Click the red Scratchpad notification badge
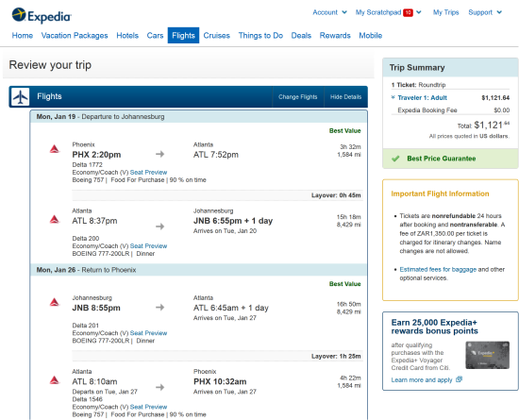The image size is (519, 420). pyautogui.click(x=408, y=12)
